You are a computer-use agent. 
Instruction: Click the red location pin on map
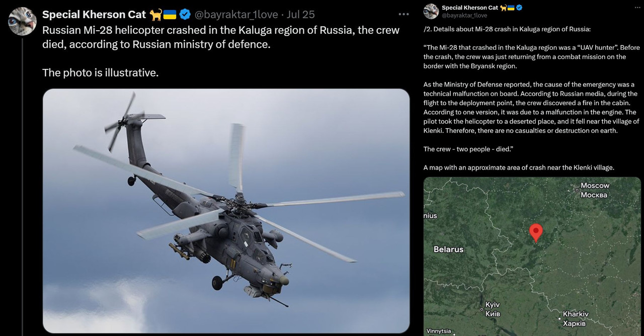click(536, 232)
